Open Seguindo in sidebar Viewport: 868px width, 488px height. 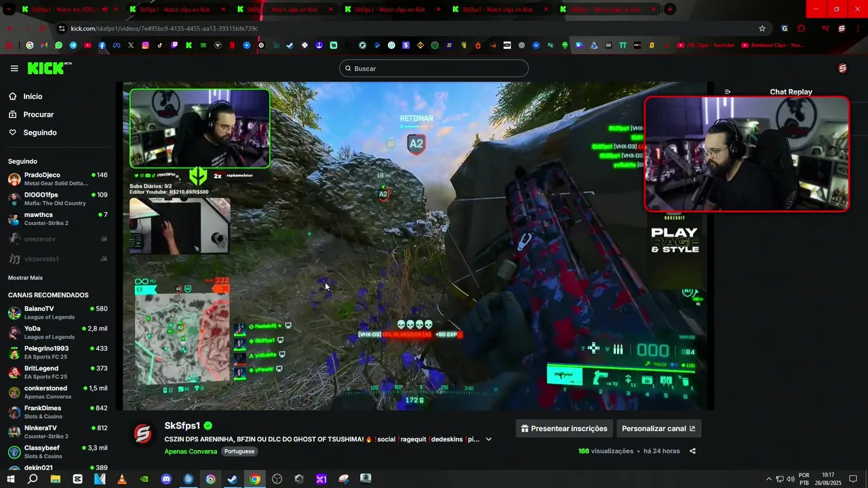(39, 133)
